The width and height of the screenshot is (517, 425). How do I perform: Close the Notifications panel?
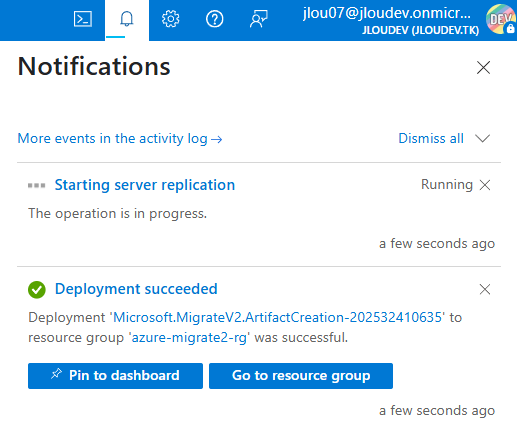coord(483,67)
